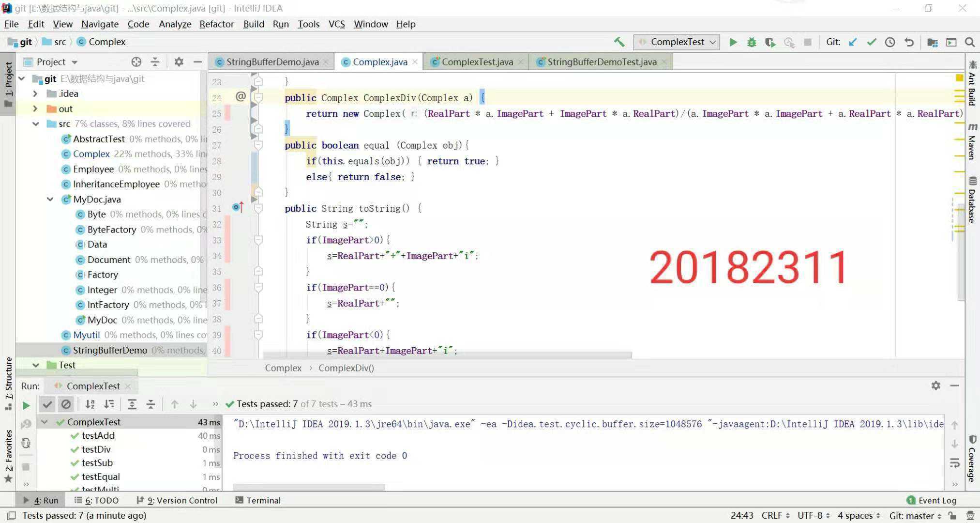Collapse the MyDoc.java node
This screenshot has width=980, height=523.
(x=50, y=199)
